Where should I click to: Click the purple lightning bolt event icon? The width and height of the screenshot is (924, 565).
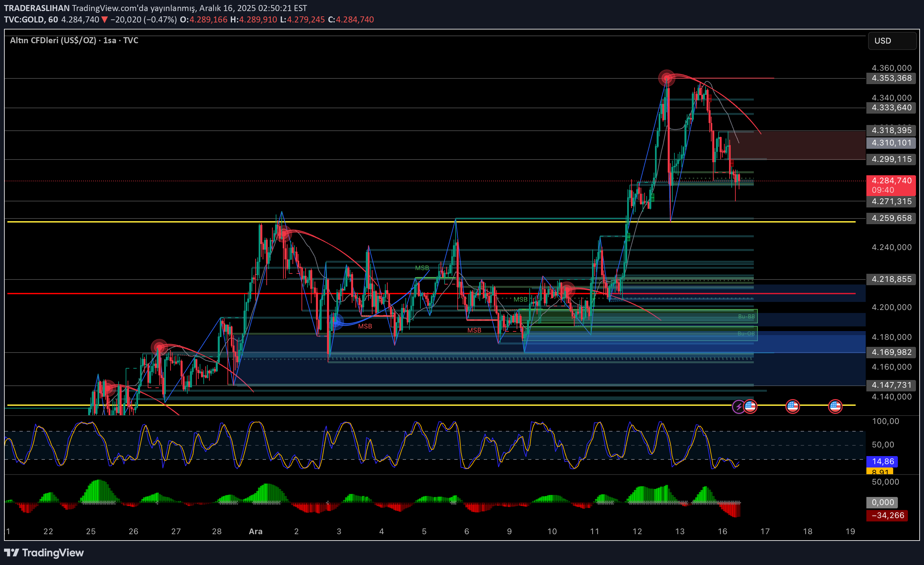(x=738, y=407)
